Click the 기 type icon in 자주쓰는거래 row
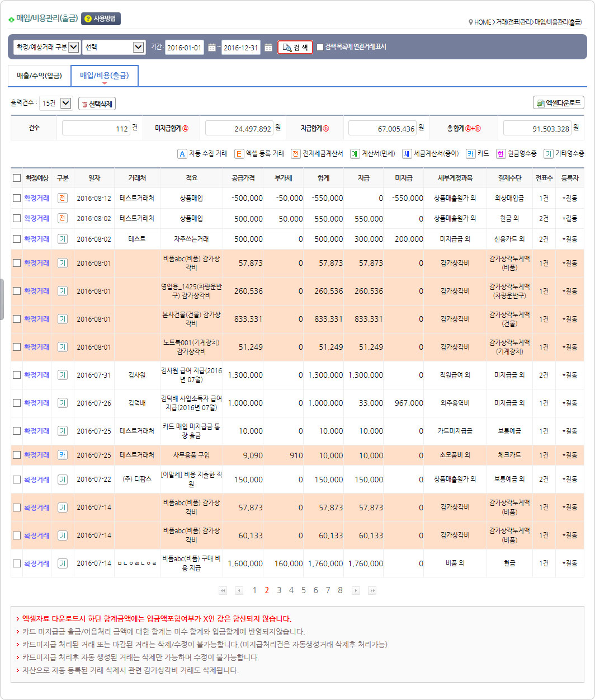The width and height of the screenshot is (595, 700). 63,239
